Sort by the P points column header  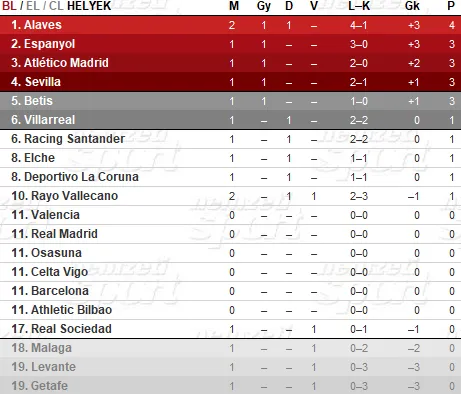(451, 6)
